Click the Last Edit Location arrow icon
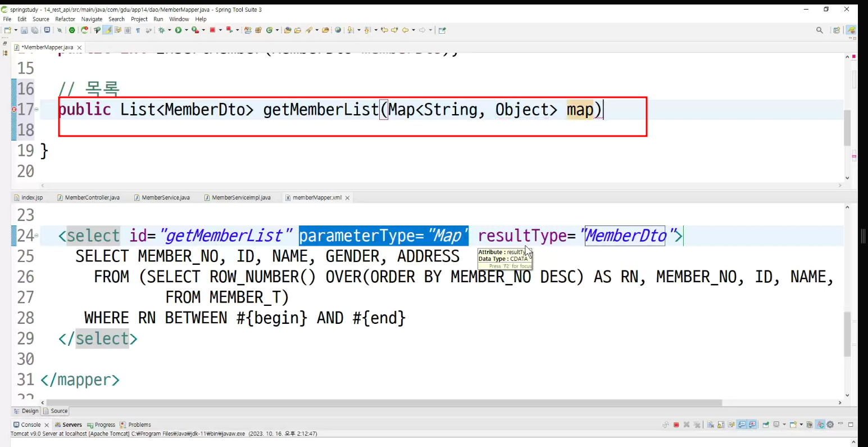868x447 pixels. [385, 30]
